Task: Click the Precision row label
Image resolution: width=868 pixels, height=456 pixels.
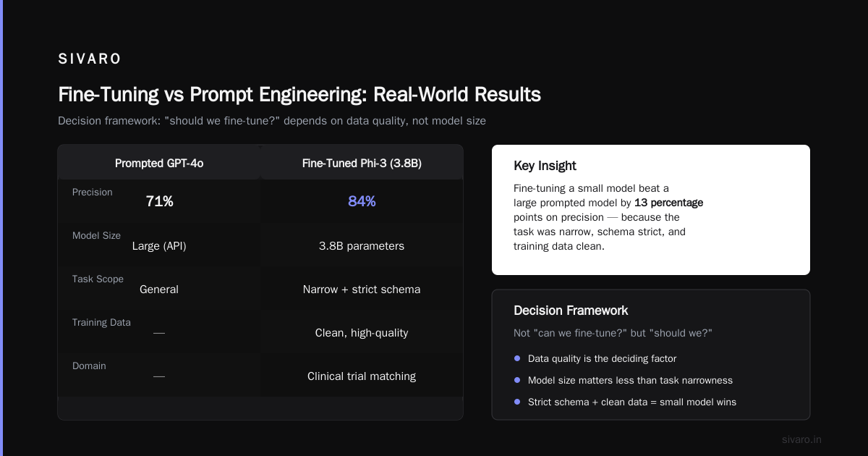Action: [93, 193]
